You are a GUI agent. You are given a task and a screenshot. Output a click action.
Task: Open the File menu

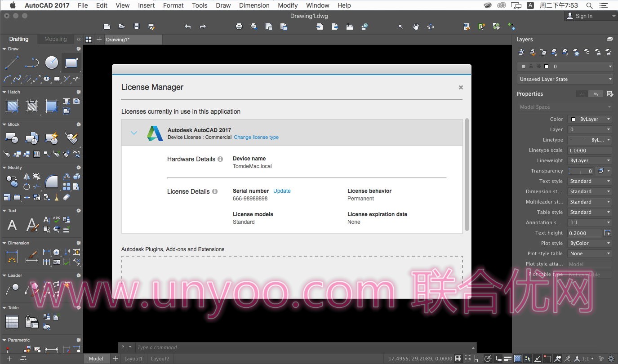[83, 5]
